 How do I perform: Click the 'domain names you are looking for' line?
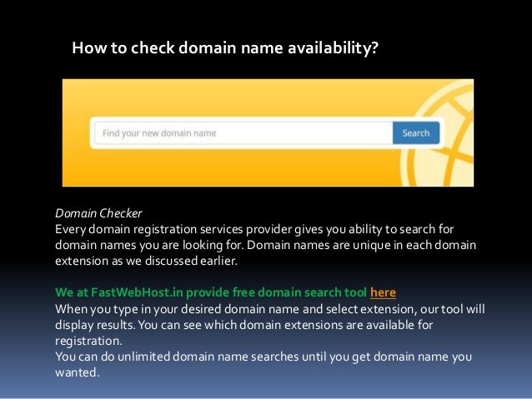tap(265, 245)
